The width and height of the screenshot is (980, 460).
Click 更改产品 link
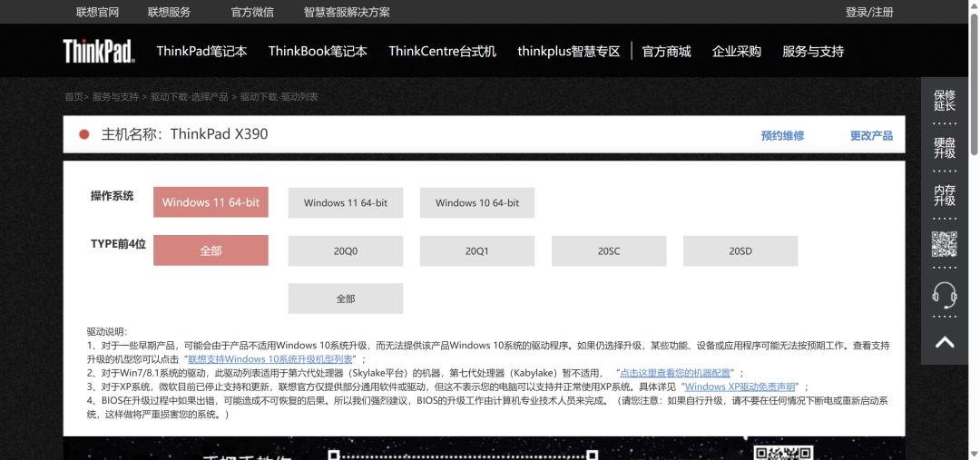click(871, 135)
